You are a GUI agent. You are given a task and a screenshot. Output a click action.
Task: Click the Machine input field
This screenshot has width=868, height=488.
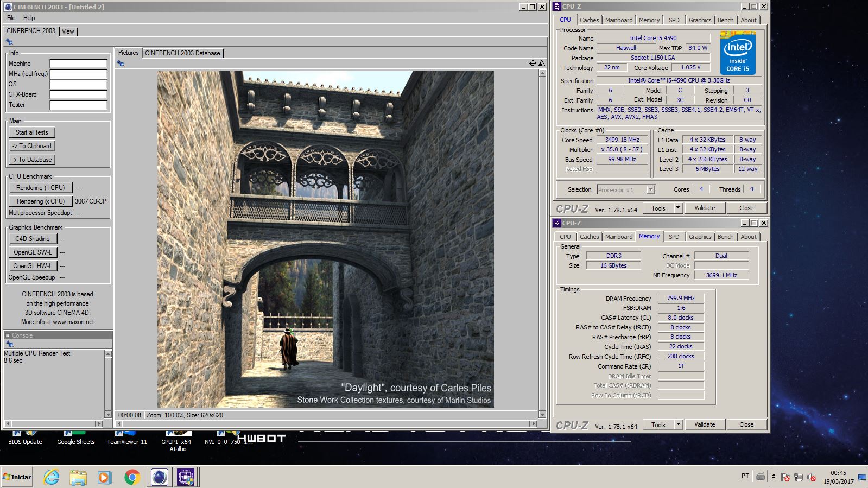[79, 64]
